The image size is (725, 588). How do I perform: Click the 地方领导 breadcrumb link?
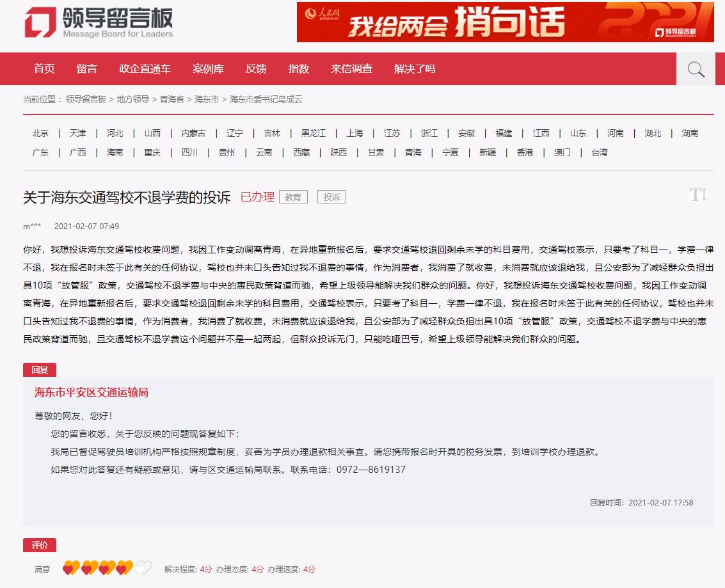(x=133, y=99)
